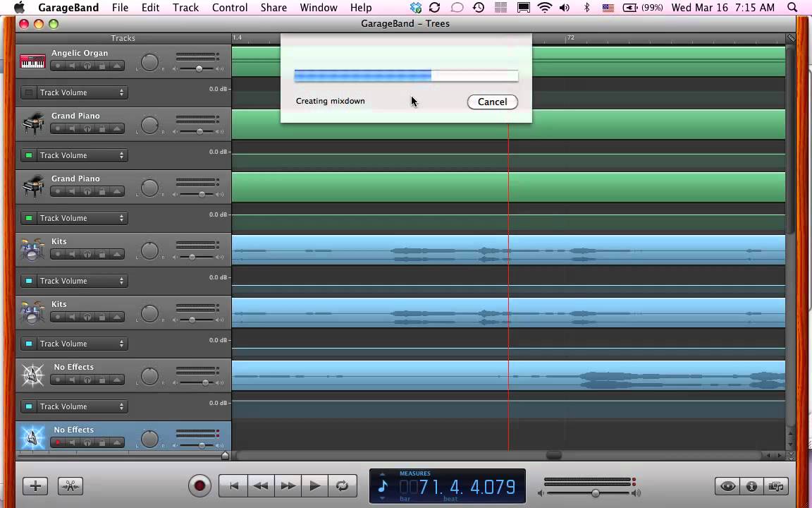Click the note icon in the LCD display
This screenshot has height=508, width=812.
pos(383,486)
